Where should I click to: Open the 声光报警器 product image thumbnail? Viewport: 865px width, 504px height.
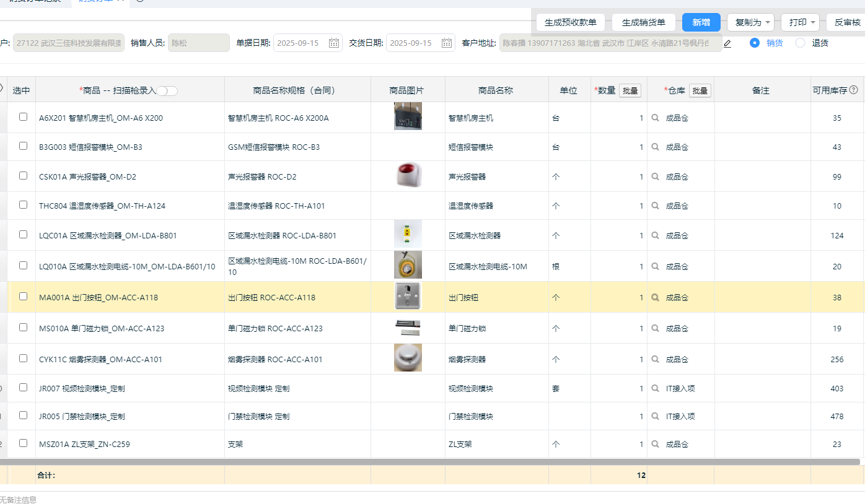(x=408, y=176)
